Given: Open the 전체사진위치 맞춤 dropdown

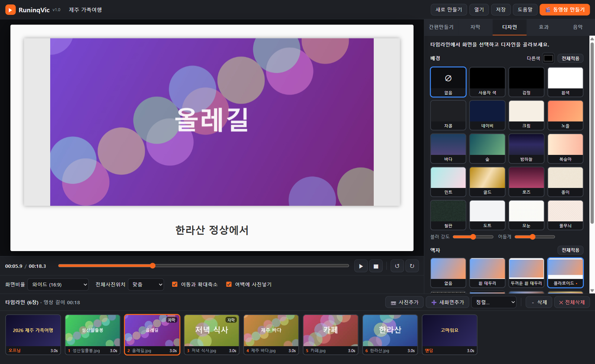Looking at the screenshot, I should click(146, 285).
